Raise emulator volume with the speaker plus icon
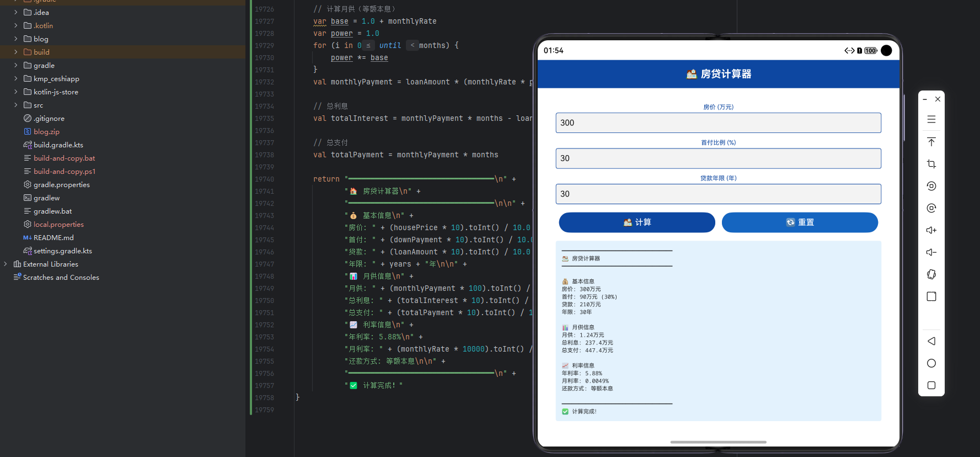 931,230
